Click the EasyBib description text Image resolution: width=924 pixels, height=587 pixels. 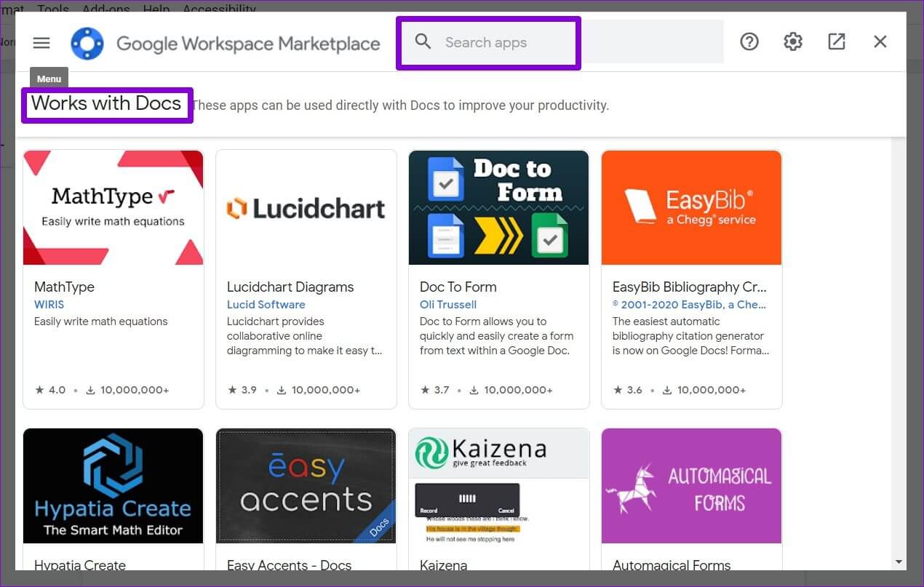[690, 336]
